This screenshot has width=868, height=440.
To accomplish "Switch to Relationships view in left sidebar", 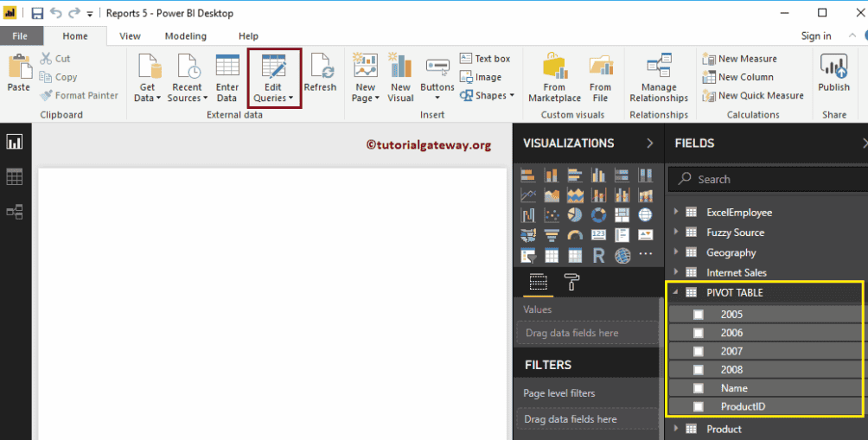I will pos(15,212).
